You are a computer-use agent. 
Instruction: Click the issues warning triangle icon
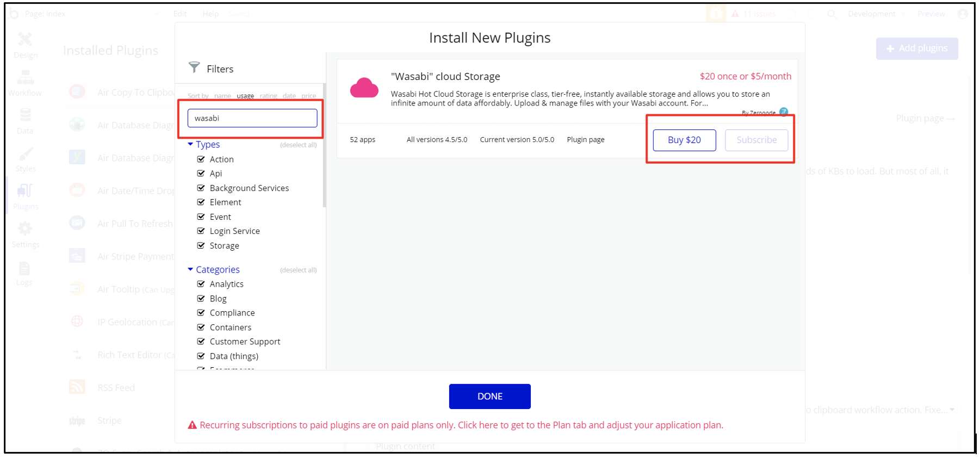point(735,14)
